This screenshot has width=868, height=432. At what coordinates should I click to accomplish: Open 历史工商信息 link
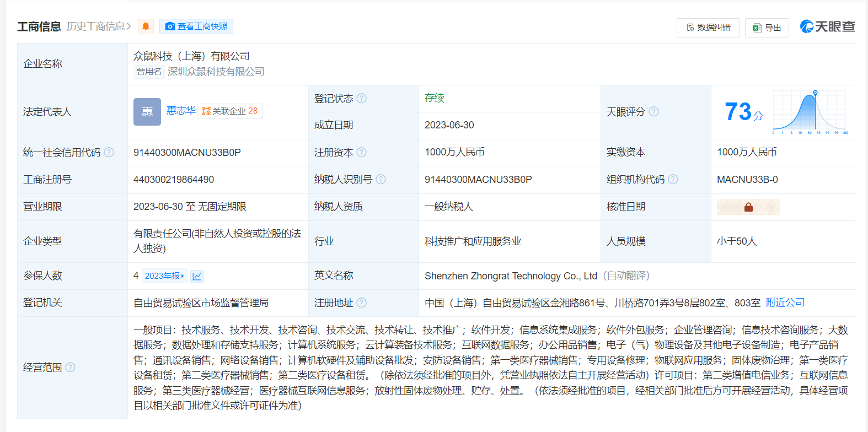(99, 26)
